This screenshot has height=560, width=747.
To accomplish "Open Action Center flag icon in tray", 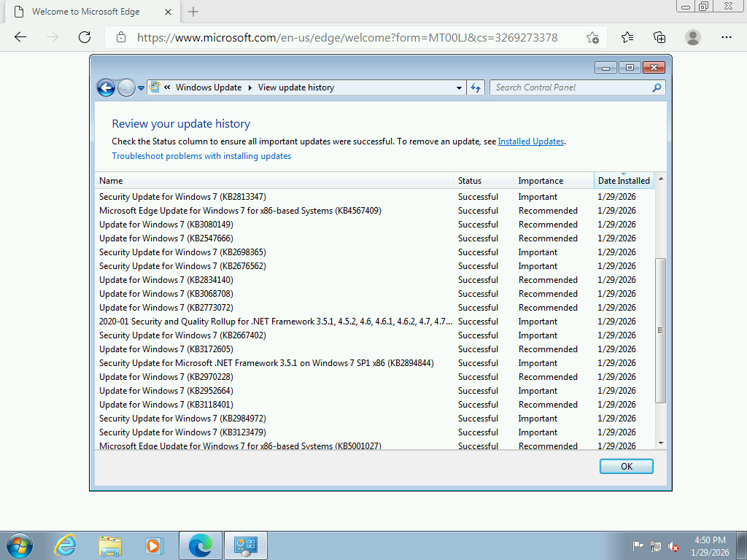I will coord(638,545).
